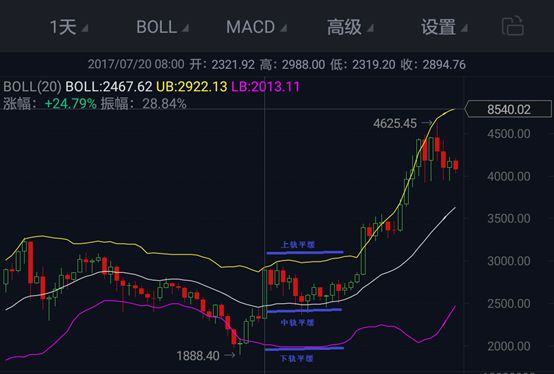
Task: Click the 上轨平缓 annotation label
Action: [297, 245]
